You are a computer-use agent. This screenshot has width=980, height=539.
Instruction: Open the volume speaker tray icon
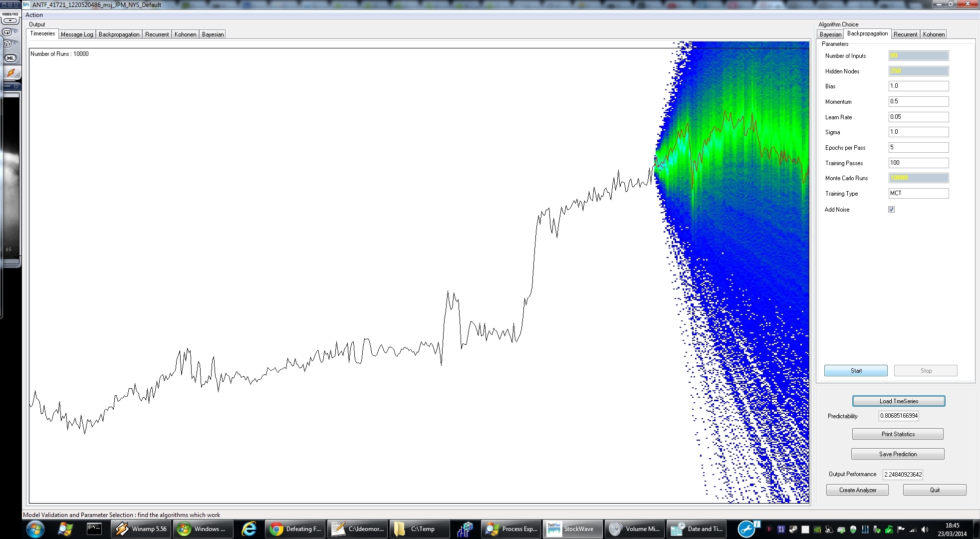click(x=925, y=530)
